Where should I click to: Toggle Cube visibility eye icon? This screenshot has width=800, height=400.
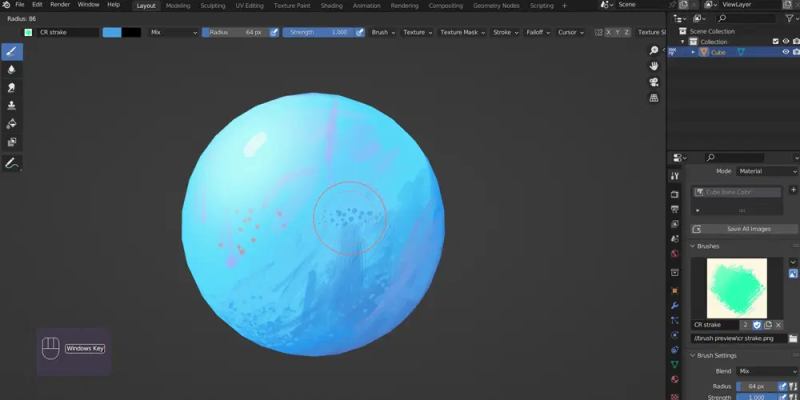[786, 52]
